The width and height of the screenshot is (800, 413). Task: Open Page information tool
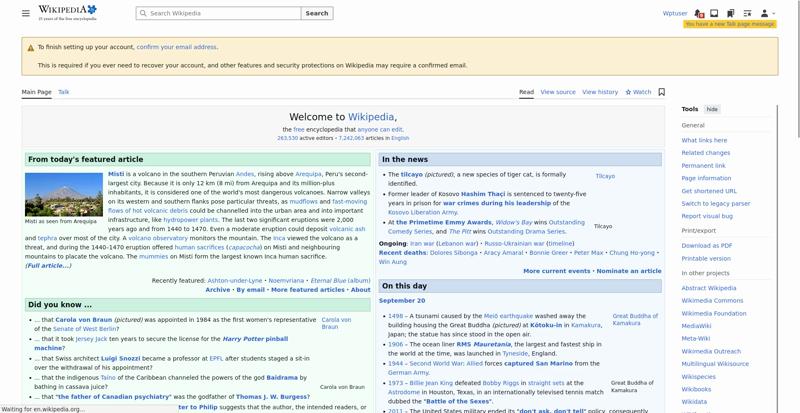pos(706,178)
